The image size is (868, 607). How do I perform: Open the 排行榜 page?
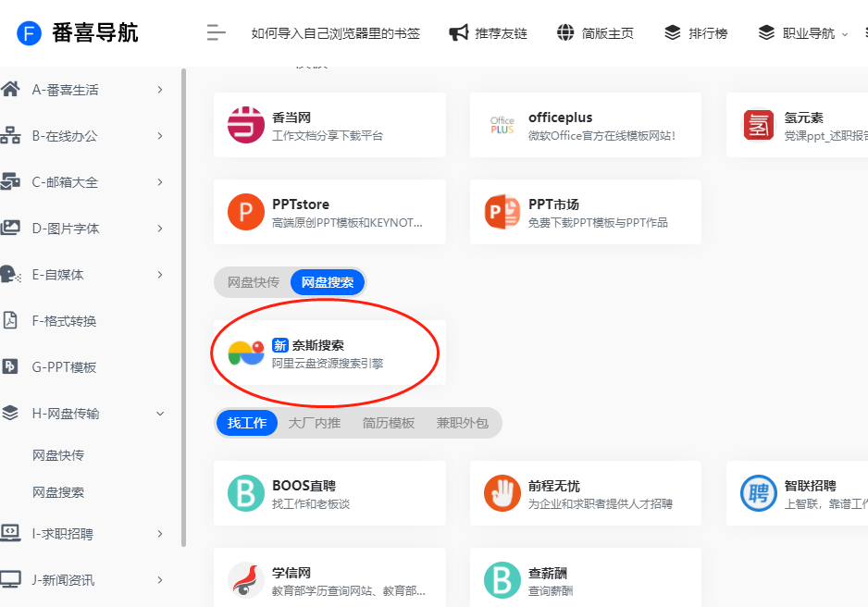(x=708, y=33)
